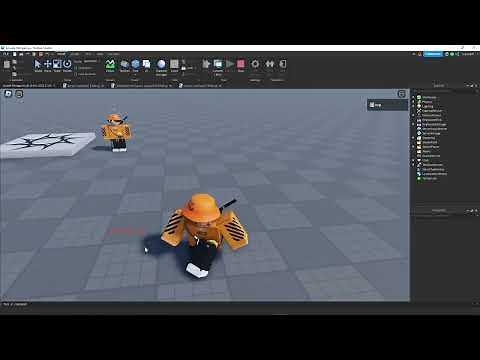Expand the ReplicatedStorage tree node

click(414, 124)
